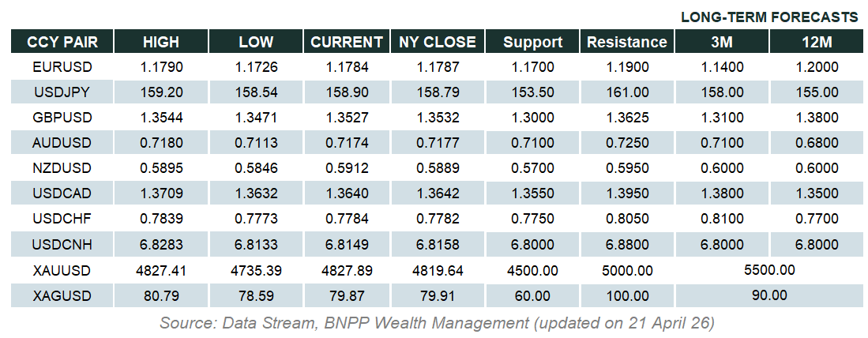
Task: Click the XAGUSD row label
Action: [x=62, y=296]
